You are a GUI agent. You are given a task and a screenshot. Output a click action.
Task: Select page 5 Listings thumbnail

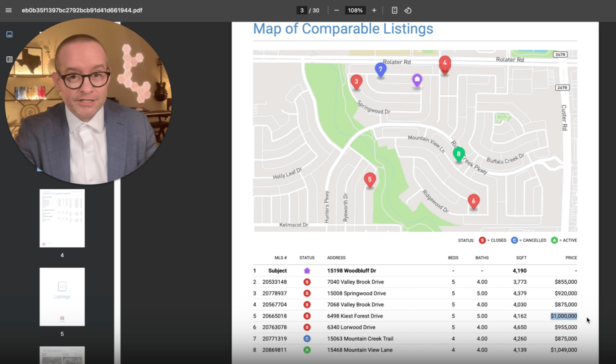pos(62,297)
